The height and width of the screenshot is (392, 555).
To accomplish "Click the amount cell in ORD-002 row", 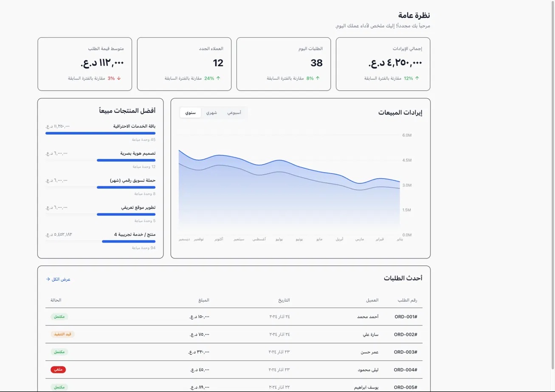I will [200, 334].
